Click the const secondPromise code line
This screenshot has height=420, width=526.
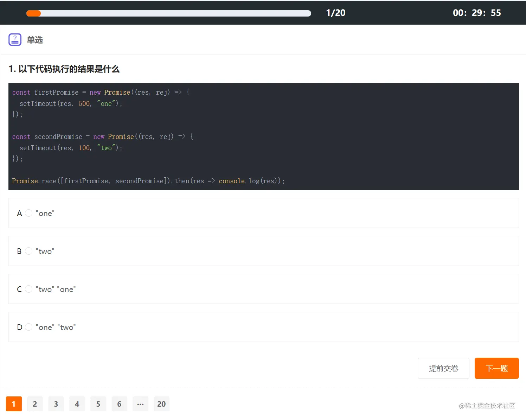103,136
